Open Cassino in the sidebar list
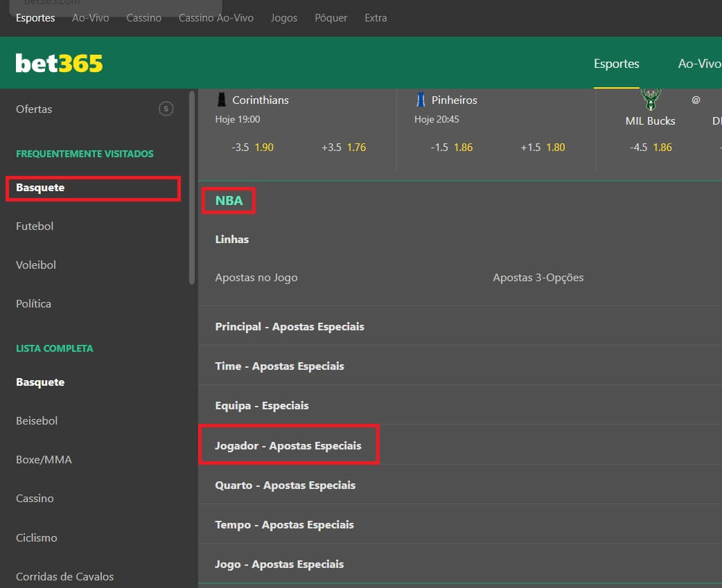This screenshot has width=722, height=588. coord(35,498)
